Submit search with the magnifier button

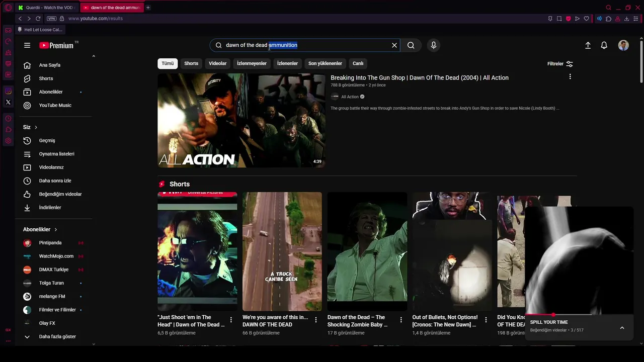point(411,45)
